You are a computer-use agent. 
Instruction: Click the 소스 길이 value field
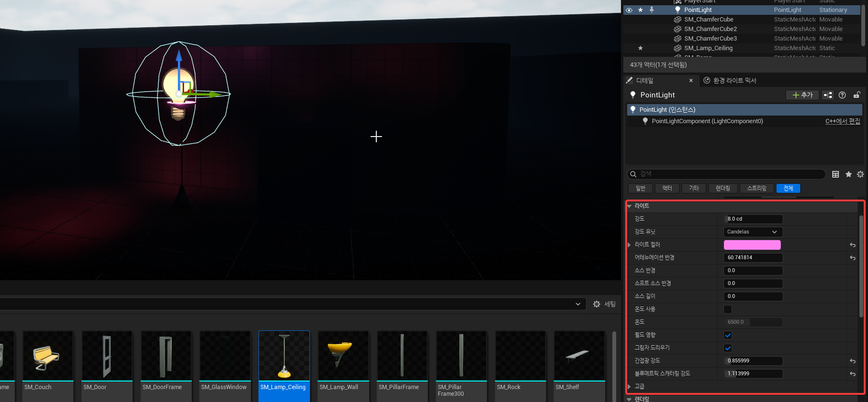click(x=753, y=296)
